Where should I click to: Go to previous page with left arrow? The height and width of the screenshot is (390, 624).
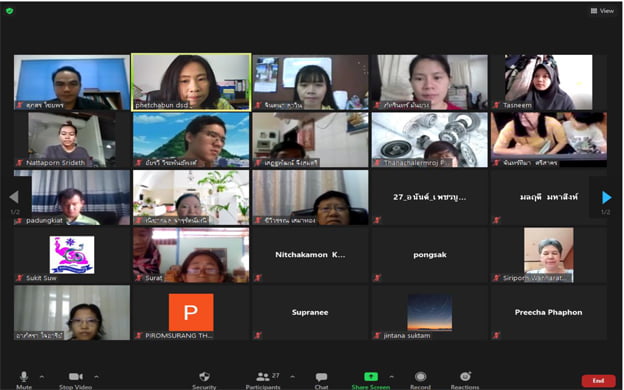(14, 197)
